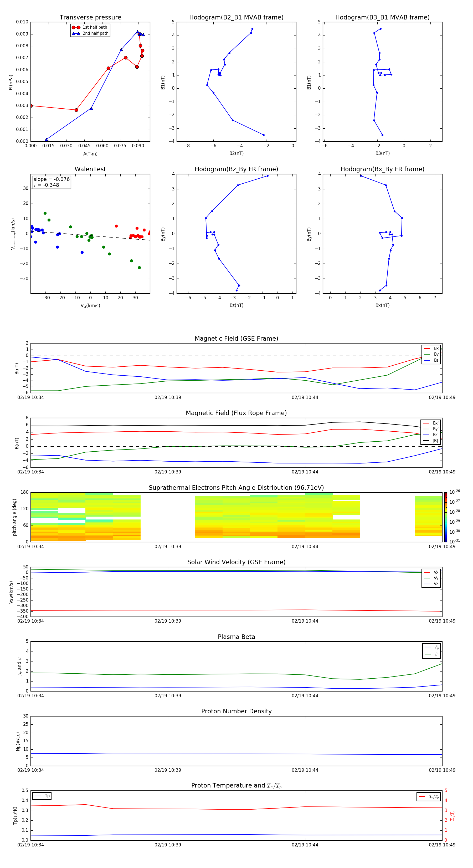
Task: Click the 'Plasma Beta' panel title
Action: tap(236, 637)
